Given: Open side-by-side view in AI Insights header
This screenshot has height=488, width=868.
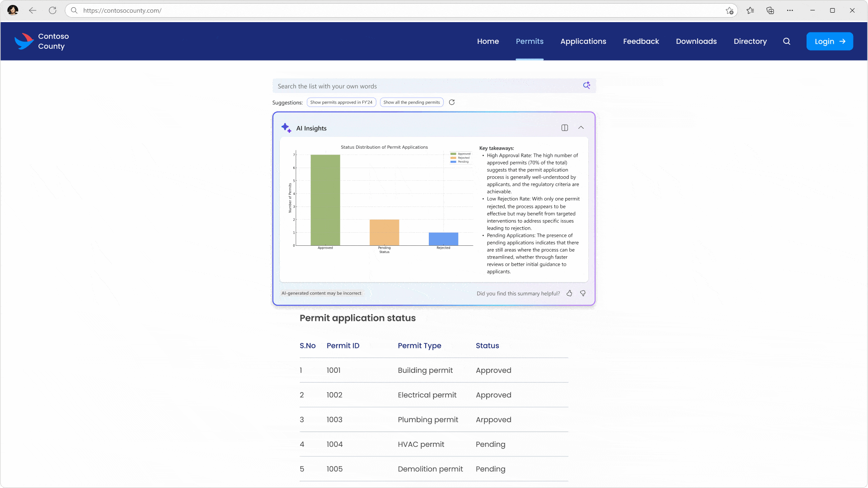Looking at the screenshot, I should point(564,128).
